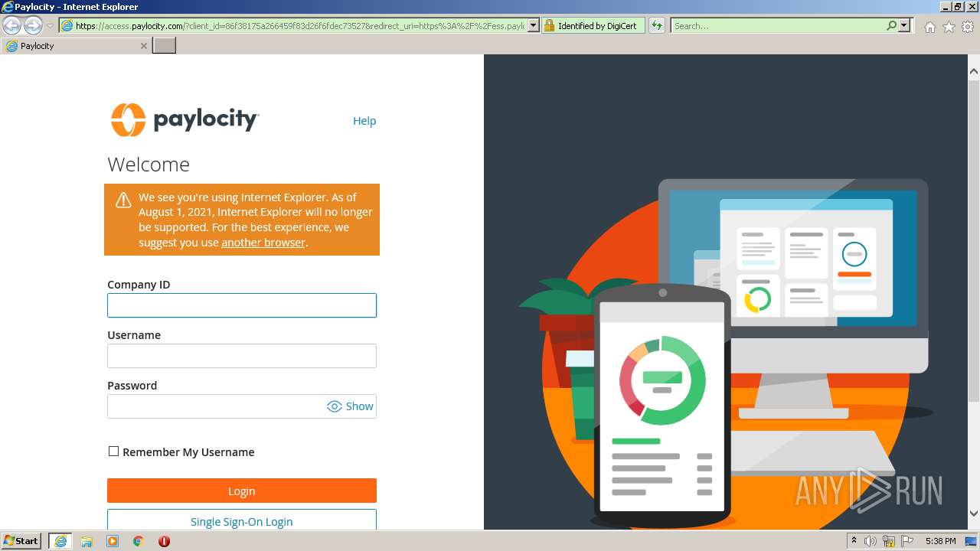980x551 pixels.
Task: Focus the Username field
Action: coord(242,356)
